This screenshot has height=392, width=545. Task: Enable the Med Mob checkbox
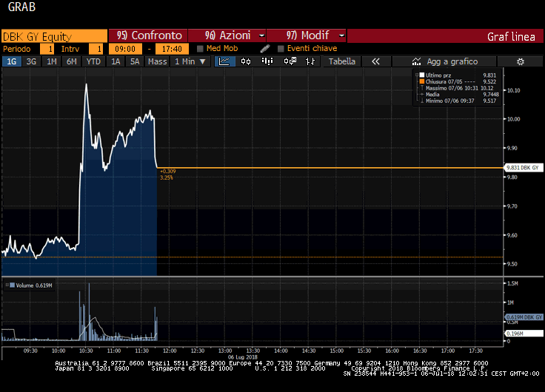200,49
